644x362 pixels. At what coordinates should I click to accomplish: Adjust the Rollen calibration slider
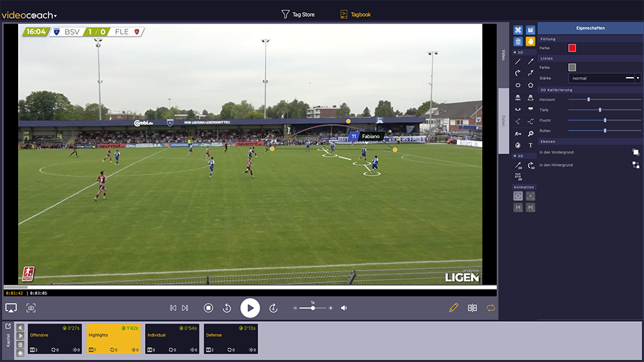coord(604,131)
